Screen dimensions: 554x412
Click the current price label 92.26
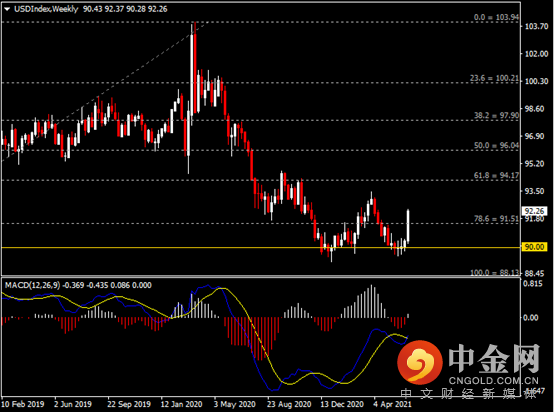pyautogui.click(x=534, y=211)
